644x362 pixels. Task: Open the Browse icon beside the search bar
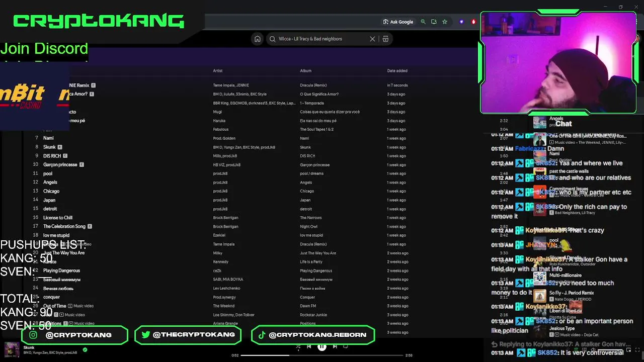pyautogui.click(x=385, y=39)
